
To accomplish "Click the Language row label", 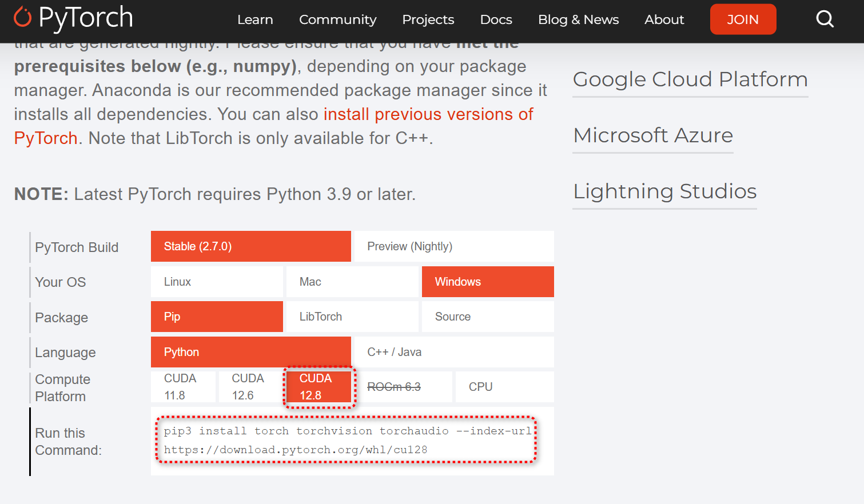I will 65,353.
